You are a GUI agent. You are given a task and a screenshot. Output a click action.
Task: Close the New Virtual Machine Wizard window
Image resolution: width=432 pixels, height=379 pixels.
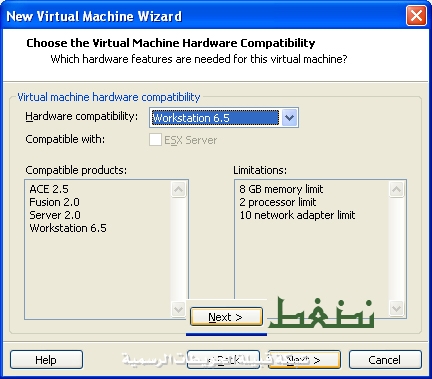tap(416, 16)
